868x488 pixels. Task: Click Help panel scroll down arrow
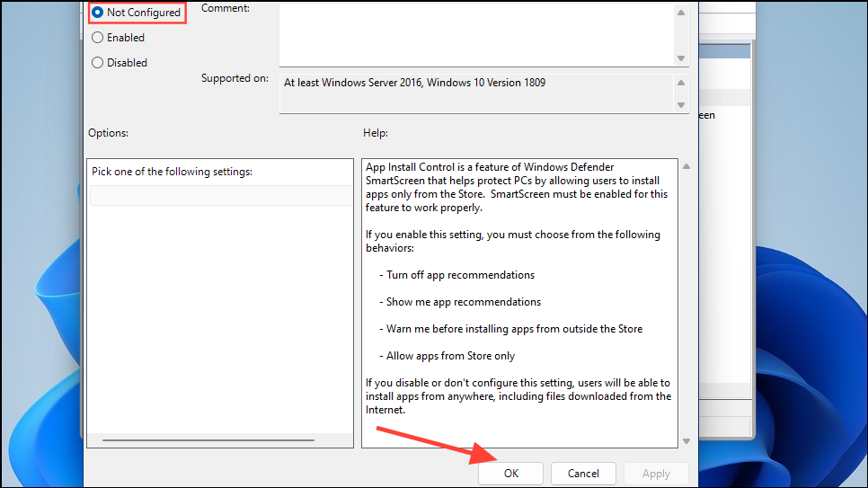tap(686, 441)
